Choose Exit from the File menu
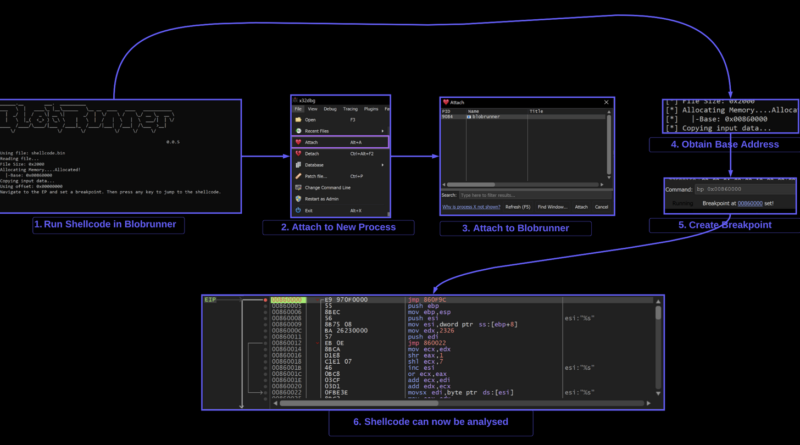Viewport: 800px width, 445px height. click(340, 210)
